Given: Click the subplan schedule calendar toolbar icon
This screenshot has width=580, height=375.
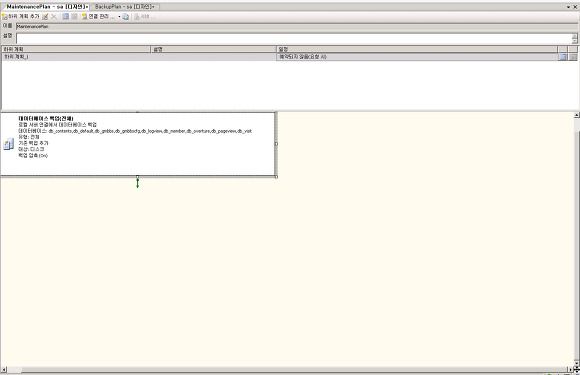Looking at the screenshot, I should (x=65, y=17).
